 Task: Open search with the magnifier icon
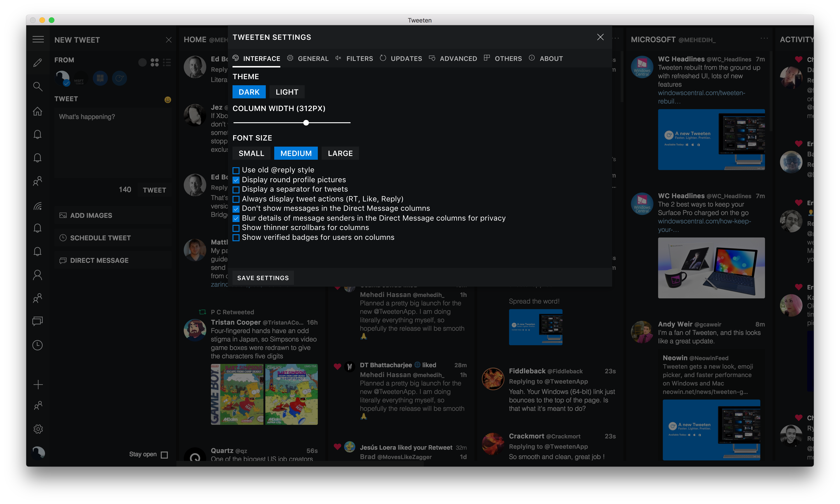(38, 86)
